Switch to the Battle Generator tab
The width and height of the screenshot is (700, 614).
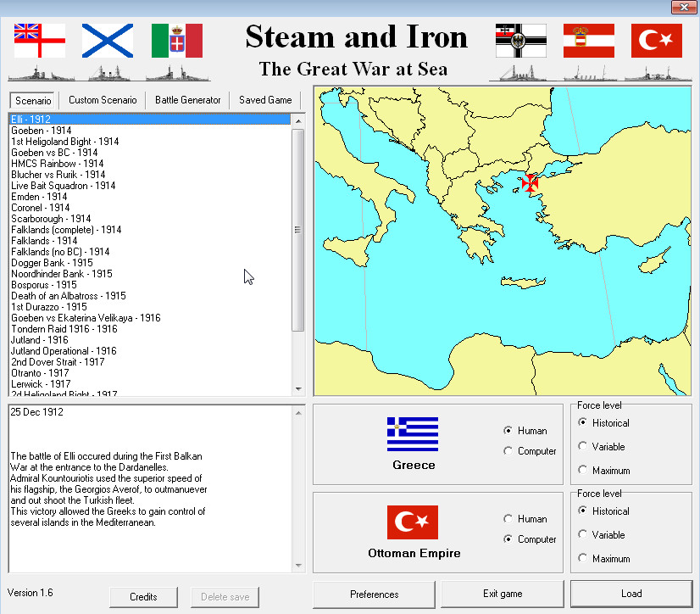[187, 100]
